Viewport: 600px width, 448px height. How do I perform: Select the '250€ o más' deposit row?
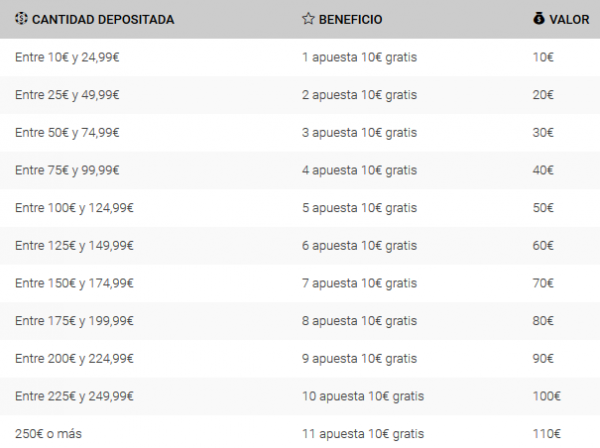[x=300, y=432]
